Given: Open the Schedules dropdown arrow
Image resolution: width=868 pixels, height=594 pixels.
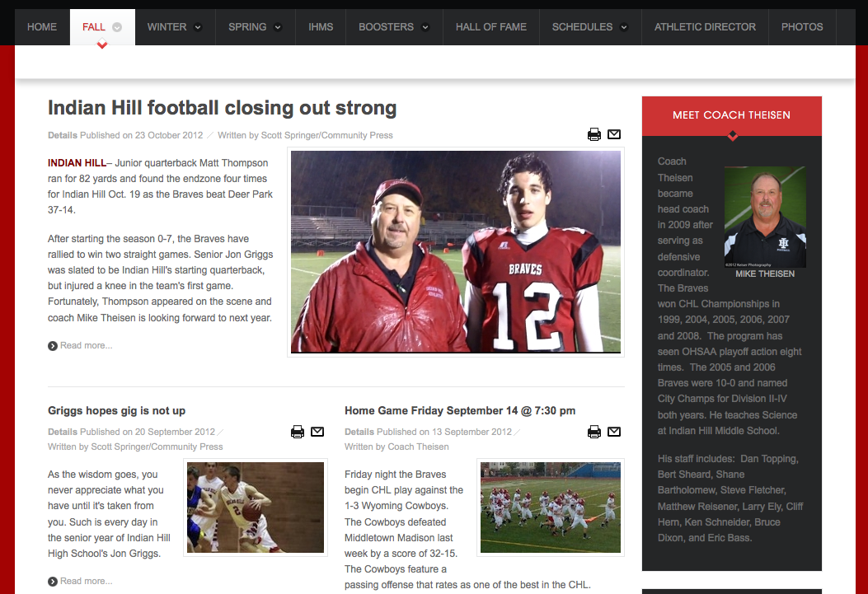Looking at the screenshot, I should 624,27.
